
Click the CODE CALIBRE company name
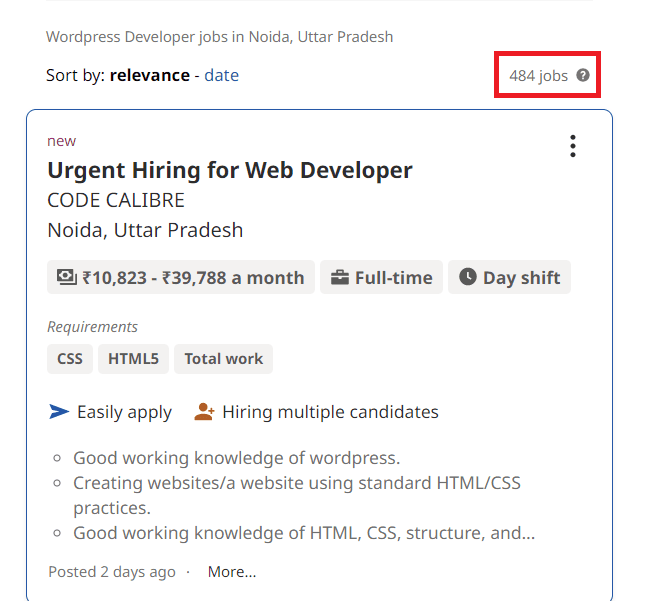point(116,200)
